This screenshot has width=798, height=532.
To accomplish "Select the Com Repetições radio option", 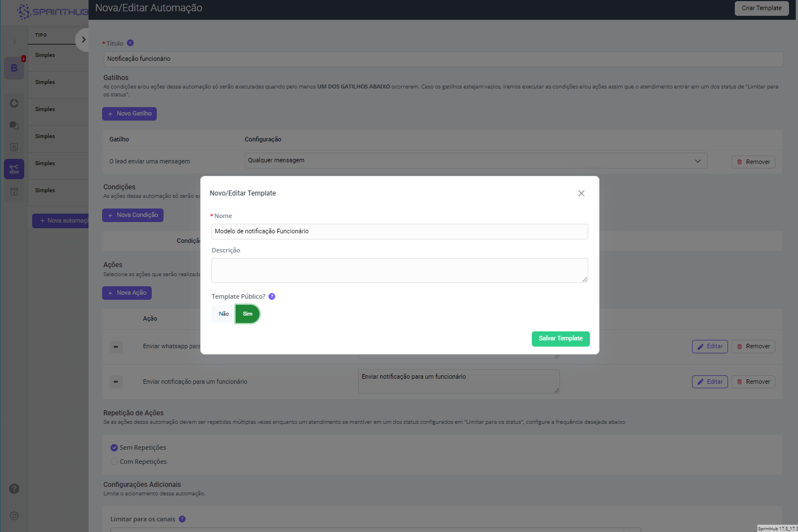I will [x=114, y=462].
